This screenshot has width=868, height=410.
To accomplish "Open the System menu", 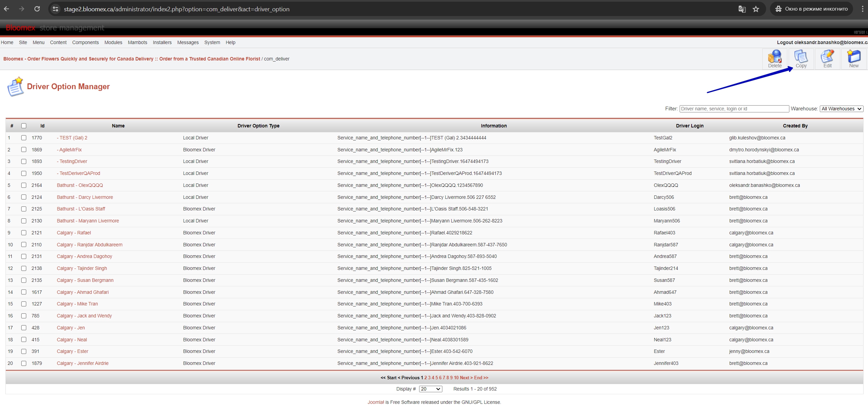I will coord(212,42).
